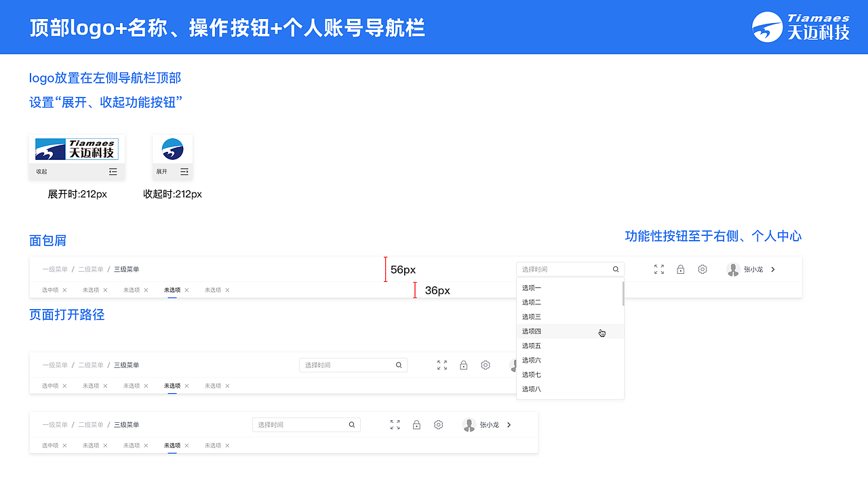Expand the chevron beside 张小龙 in the widest navbar
The height and width of the screenshot is (488, 868).
click(x=773, y=269)
